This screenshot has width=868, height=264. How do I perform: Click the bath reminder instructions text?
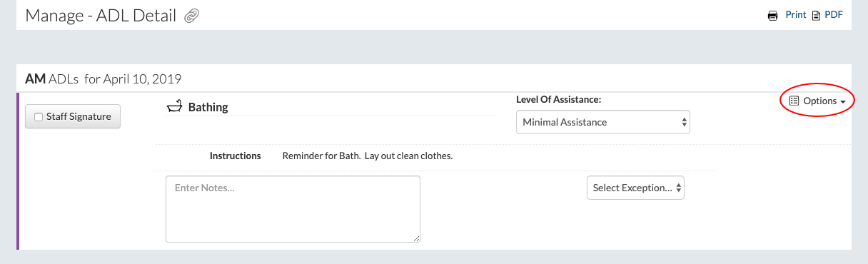tap(368, 156)
